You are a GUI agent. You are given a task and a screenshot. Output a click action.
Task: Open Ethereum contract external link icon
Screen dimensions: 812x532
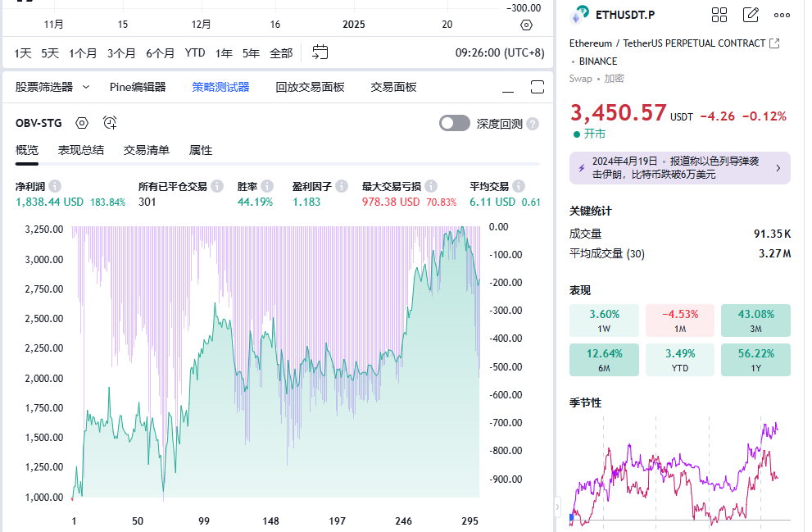775,43
